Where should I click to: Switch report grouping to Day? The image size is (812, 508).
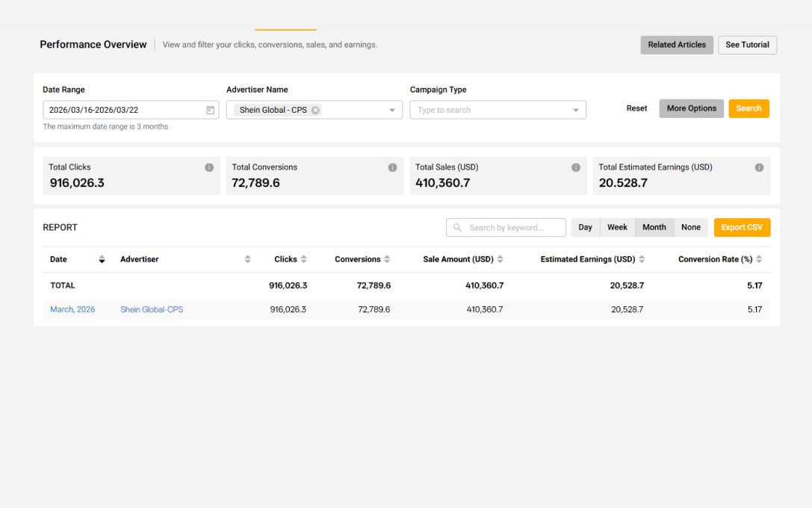click(x=585, y=227)
